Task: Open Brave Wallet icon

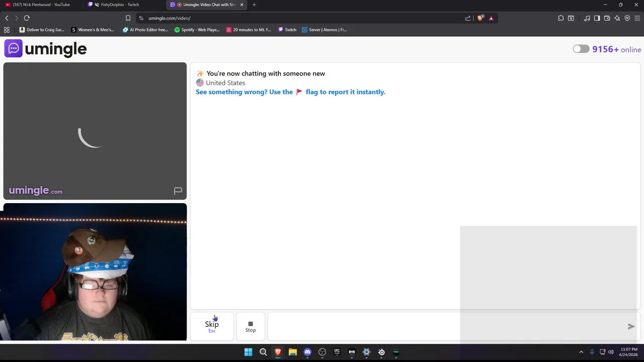Action: pyautogui.click(x=607, y=18)
